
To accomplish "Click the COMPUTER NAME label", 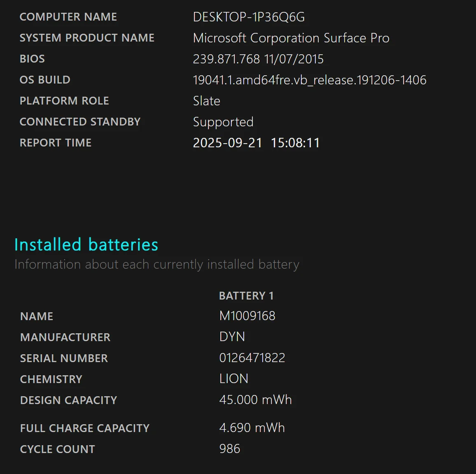I will (x=68, y=17).
